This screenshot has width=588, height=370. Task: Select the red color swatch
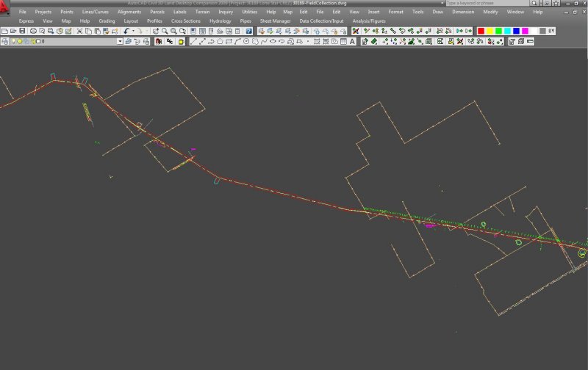coord(481,31)
